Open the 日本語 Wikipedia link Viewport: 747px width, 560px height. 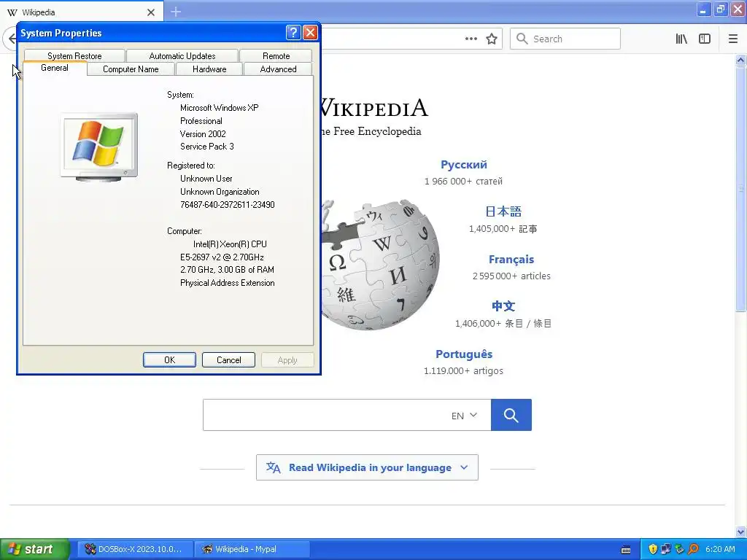(503, 211)
